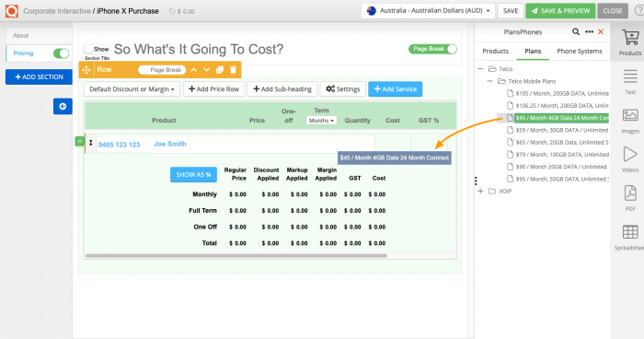This screenshot has width=644, height=339.
Task: Move the Row up with arrow
Action: pyautogui.click(x=194, y=70)
